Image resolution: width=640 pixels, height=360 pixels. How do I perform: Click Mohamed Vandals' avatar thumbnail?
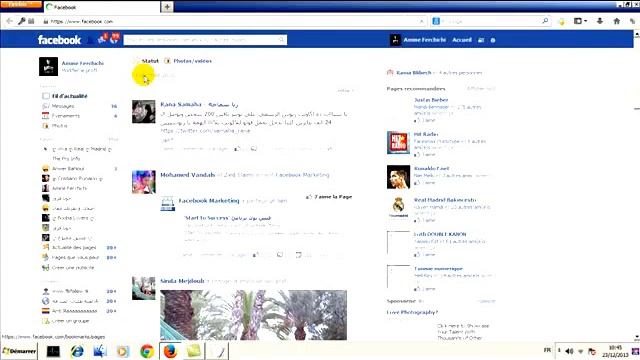point(144,182)
